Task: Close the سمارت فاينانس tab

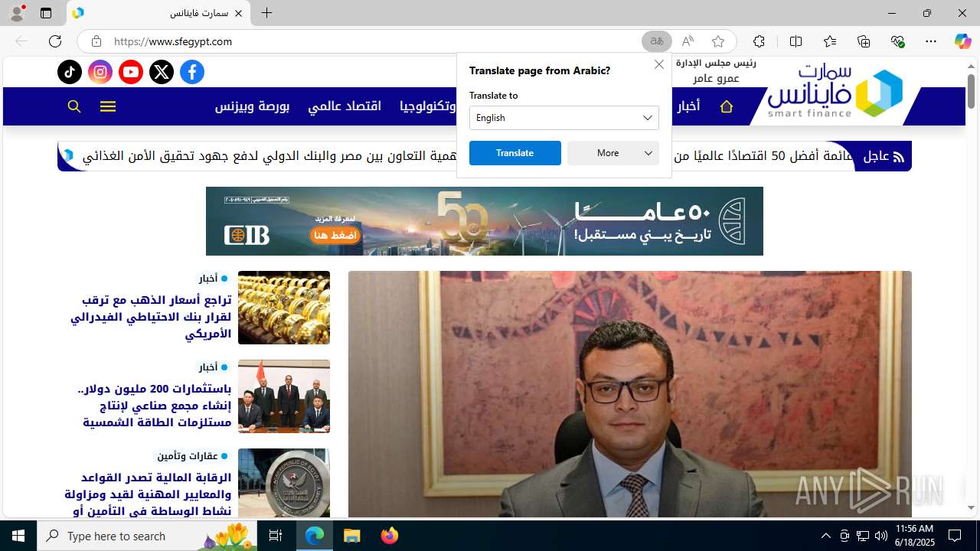Action: point(238,13)
